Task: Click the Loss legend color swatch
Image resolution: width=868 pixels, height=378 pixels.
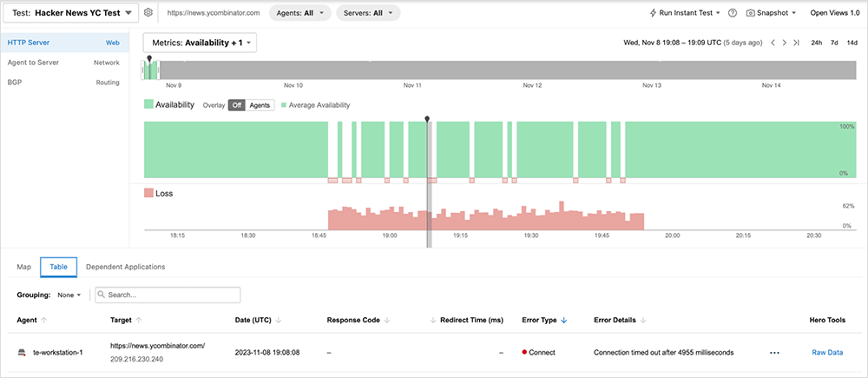Action: [148, 193]
